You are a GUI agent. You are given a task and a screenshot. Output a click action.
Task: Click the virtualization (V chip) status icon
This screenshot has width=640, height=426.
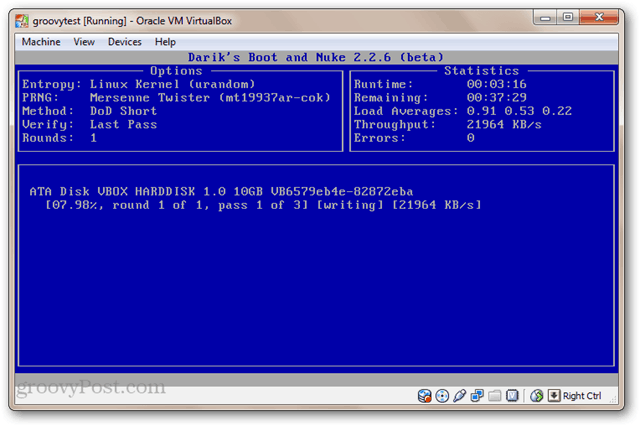(x=512, y=395)
